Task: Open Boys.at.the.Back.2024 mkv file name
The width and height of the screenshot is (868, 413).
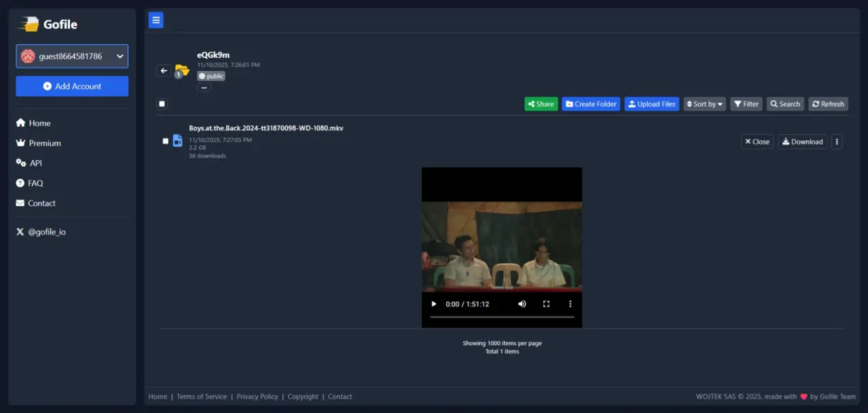Action: click(x=266, y=128)
